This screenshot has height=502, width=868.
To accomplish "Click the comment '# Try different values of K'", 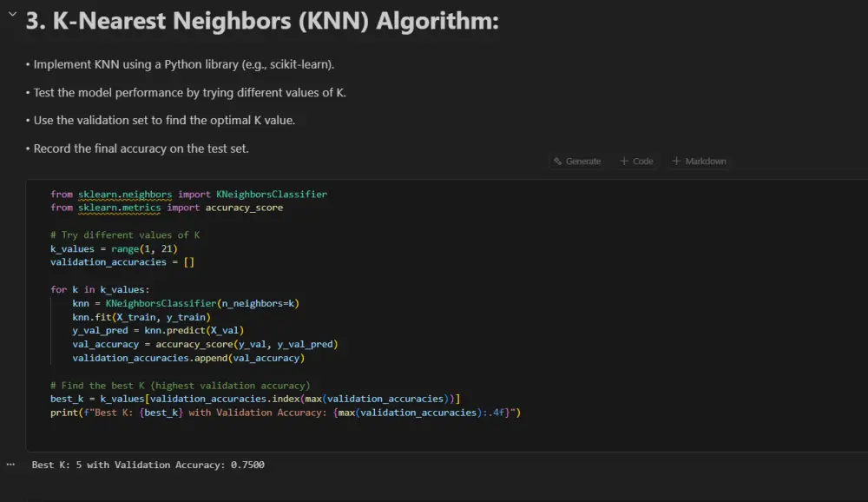I will (x=124, y=234).
